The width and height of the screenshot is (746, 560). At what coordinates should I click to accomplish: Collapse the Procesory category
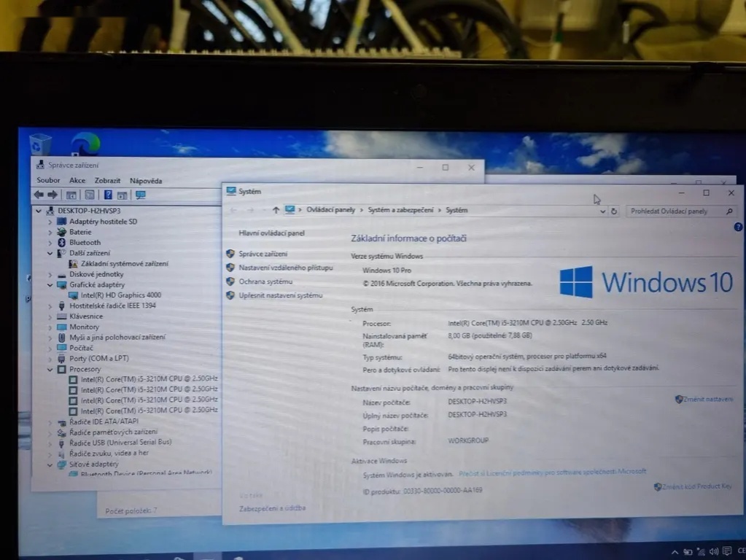pyautogui.click(x=50, y=369)
